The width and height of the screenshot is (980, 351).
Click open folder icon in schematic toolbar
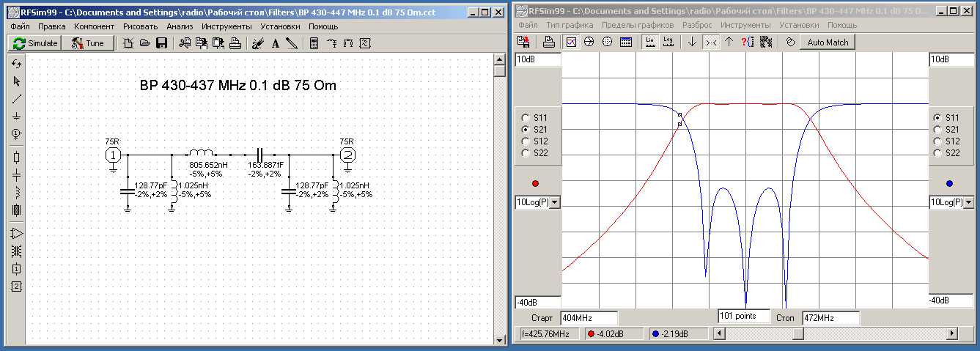[144, 43]
